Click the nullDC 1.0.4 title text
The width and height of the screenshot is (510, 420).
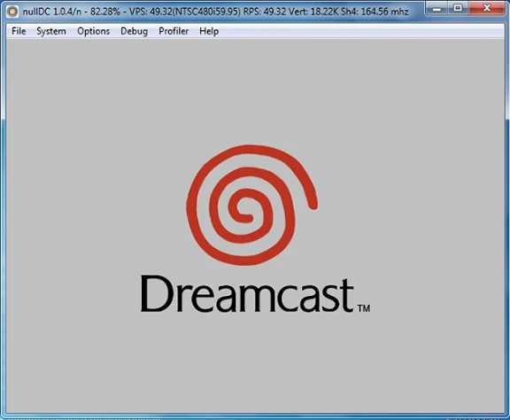coord(52,12)
